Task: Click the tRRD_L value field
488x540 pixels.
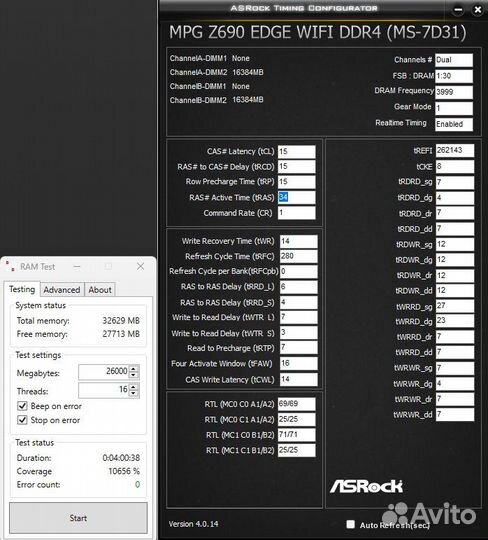Action: tap(299, 287)
